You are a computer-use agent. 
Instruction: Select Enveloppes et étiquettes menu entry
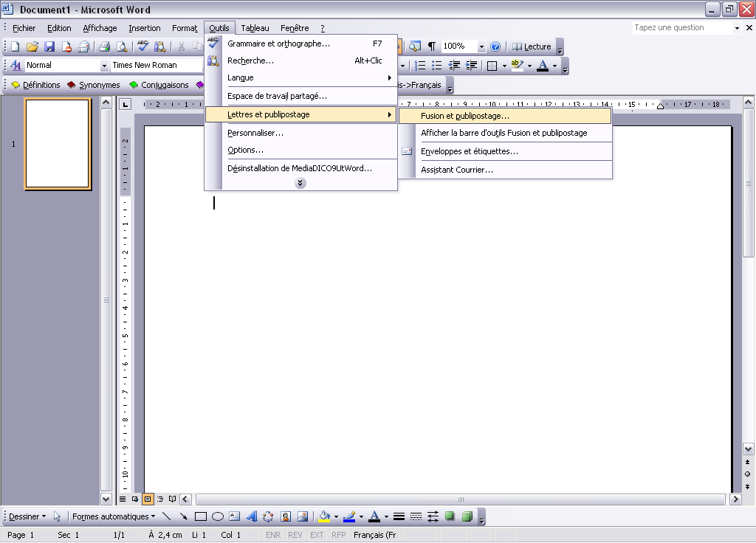470,151
